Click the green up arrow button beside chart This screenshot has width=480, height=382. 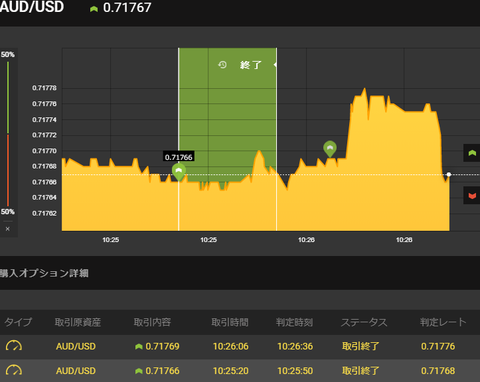click(472, 153)
